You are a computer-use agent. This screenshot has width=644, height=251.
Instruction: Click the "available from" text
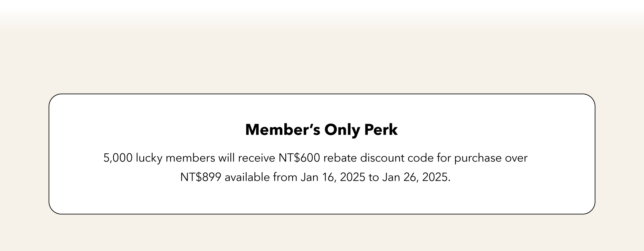(261, 177)
